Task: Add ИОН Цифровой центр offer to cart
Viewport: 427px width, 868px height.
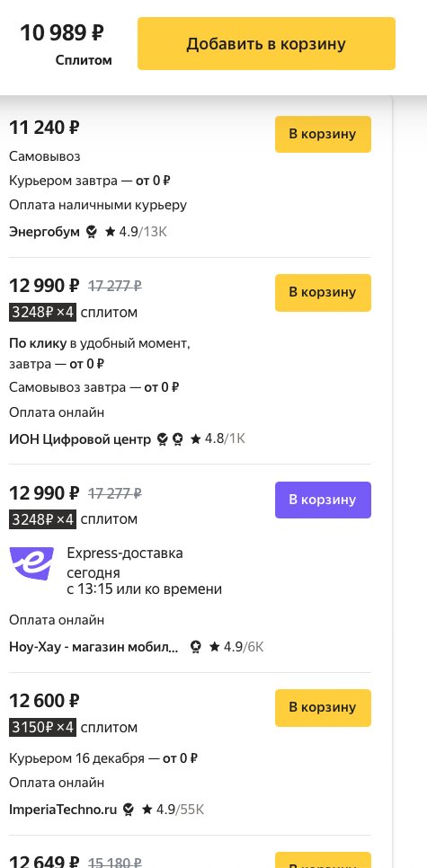Action: (323, 292)
